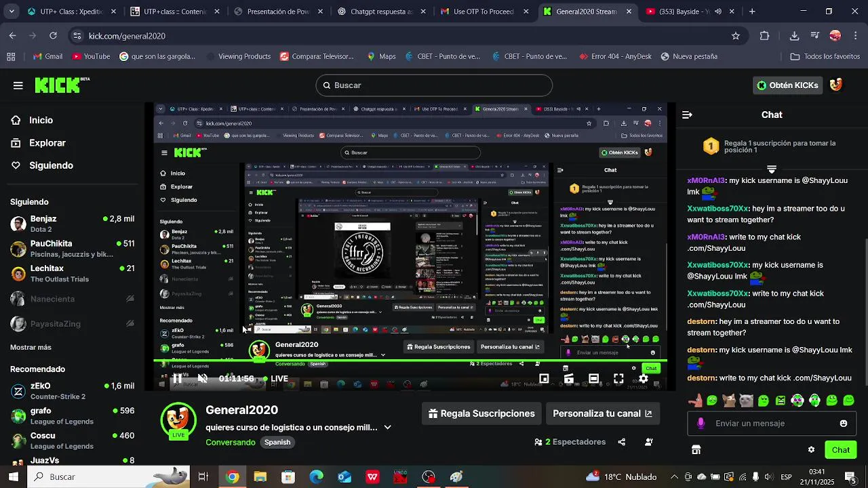Viewport: 868px width, 488px height.
Task: Open Chrome extensions puzzle icon
Action: coord(765,36)
